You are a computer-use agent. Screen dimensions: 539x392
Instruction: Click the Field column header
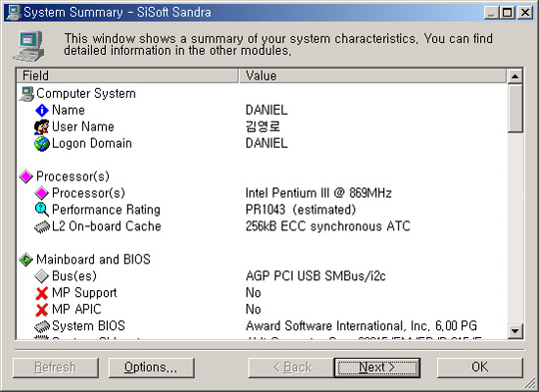point(127,75)
